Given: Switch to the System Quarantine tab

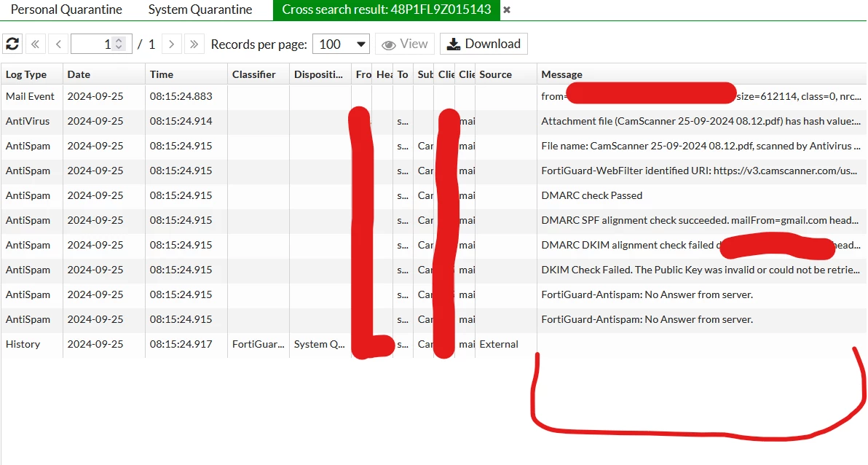Looking at the screenshot, I should [200, 9].
